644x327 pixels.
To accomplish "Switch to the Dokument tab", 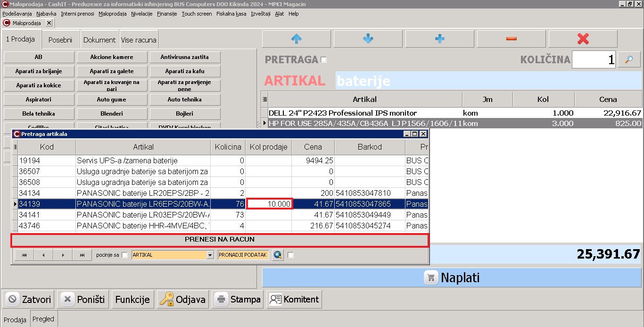I will [x=99, y=40].
